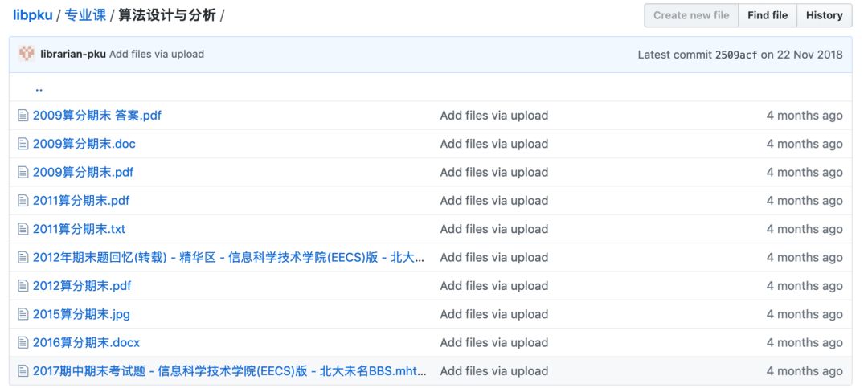
Task: Open 2012年期末题回忆(转载) file link
Action: (229, 257)
